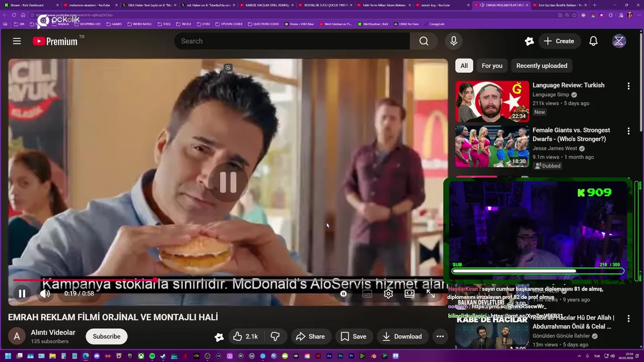Subscribe to Alıntı Videolar
The height and width of the screenshot is (362, 644).
coord(107,336)
